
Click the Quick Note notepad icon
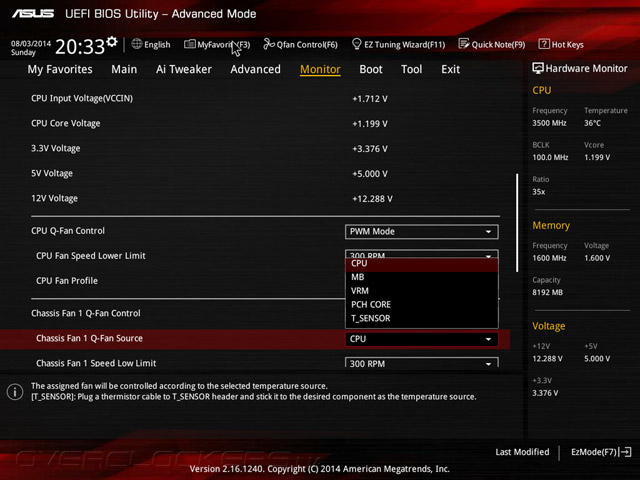[x=464, y=44]
